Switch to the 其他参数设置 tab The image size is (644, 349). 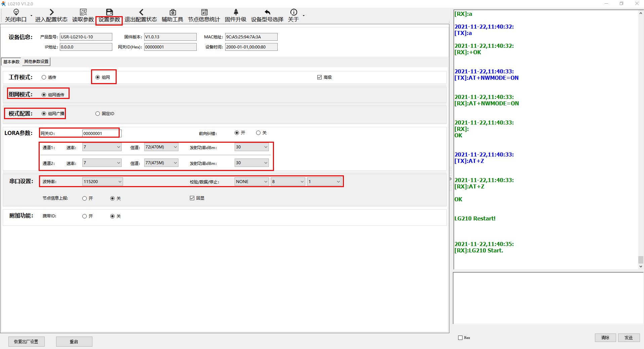click(x=36, y=62)
